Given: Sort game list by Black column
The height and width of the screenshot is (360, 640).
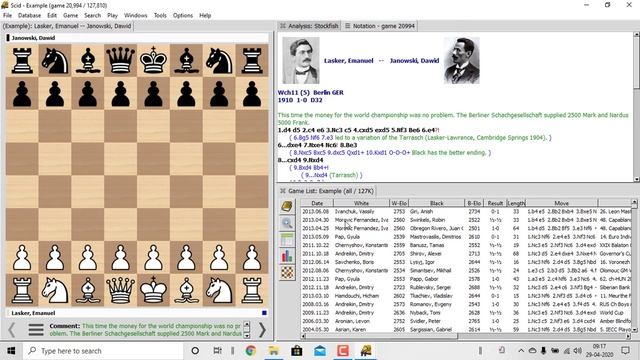Looking at the screenshot, I should pyautogui.click(x=436, y=203).
